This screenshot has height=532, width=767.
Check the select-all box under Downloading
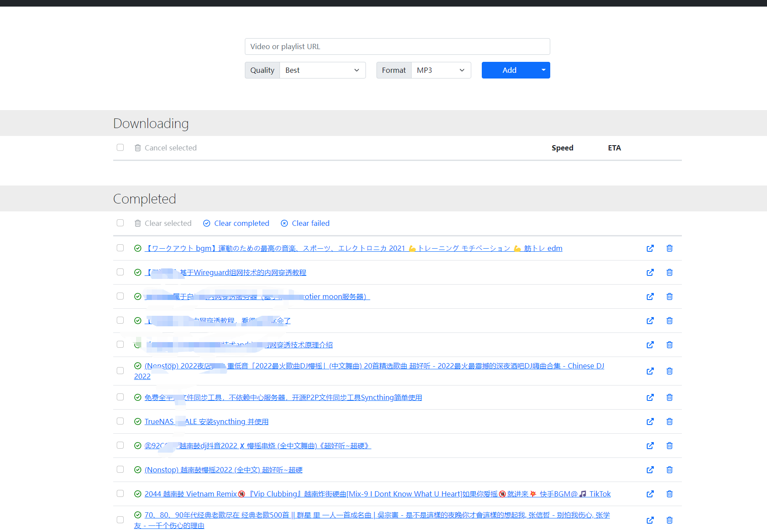pos(120,147)
